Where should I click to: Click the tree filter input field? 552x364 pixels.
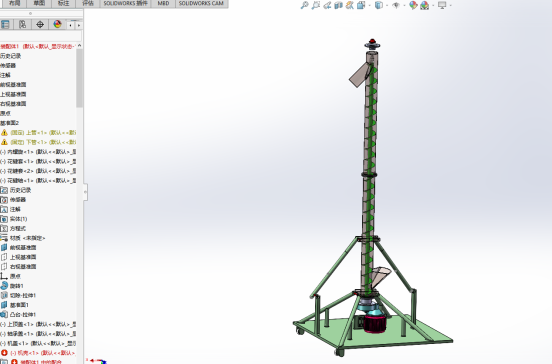click(x=40, y=36)
